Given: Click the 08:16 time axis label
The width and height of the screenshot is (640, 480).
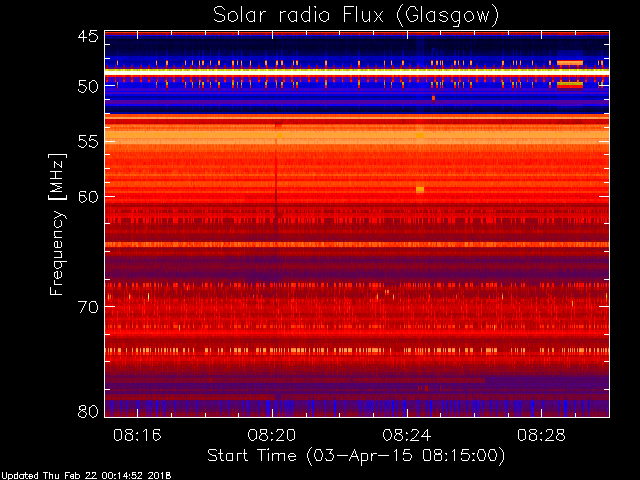Looking at the screenshot, I should click(x=137, y=435).
